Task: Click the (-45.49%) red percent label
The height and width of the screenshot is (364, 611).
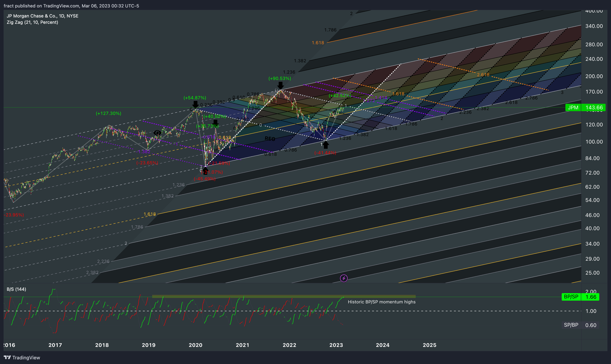Action: (x=205, y=179)
